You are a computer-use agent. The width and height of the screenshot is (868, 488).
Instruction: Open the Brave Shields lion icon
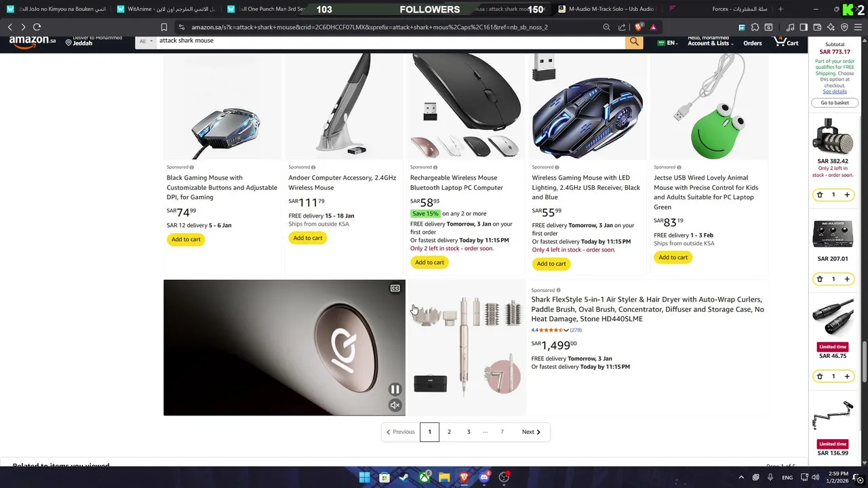(x=639, y=27)
